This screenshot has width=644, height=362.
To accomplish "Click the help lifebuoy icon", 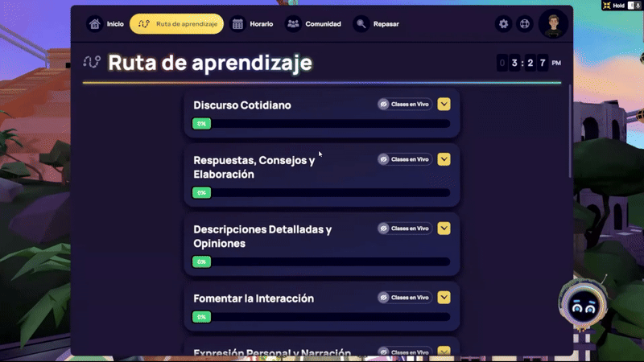I will click(524, 24).
